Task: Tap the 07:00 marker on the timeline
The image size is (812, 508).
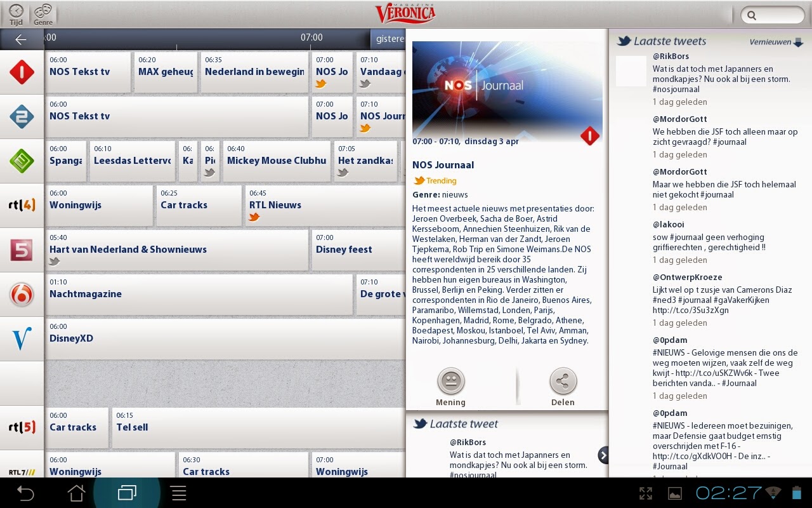Action: (x=311, y=38)
